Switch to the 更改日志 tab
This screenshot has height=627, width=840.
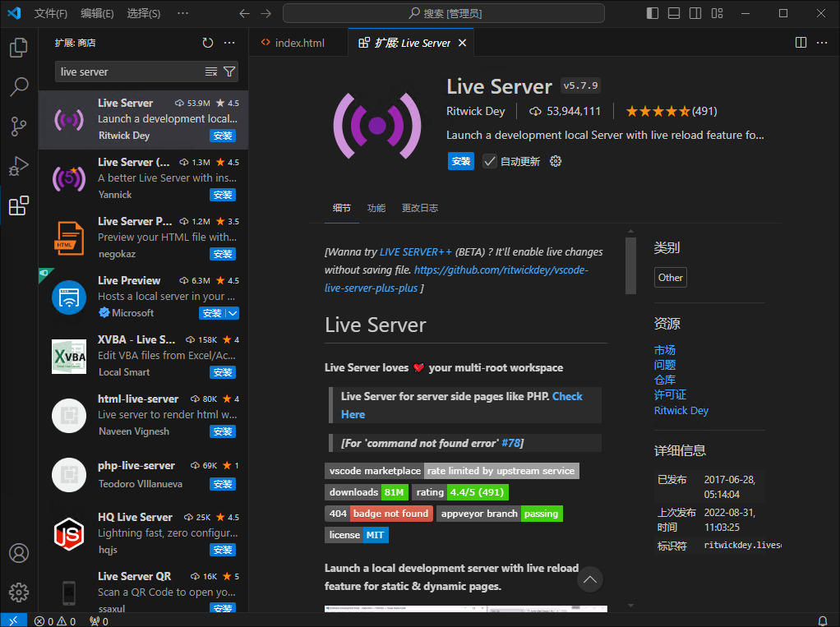coord(420,208)
